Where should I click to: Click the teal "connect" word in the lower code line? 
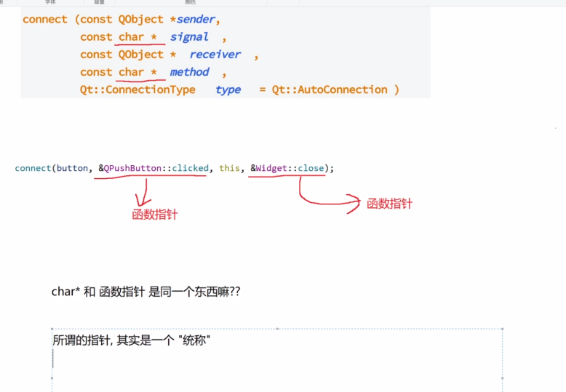pyautogui.click(x=33, y=168)
